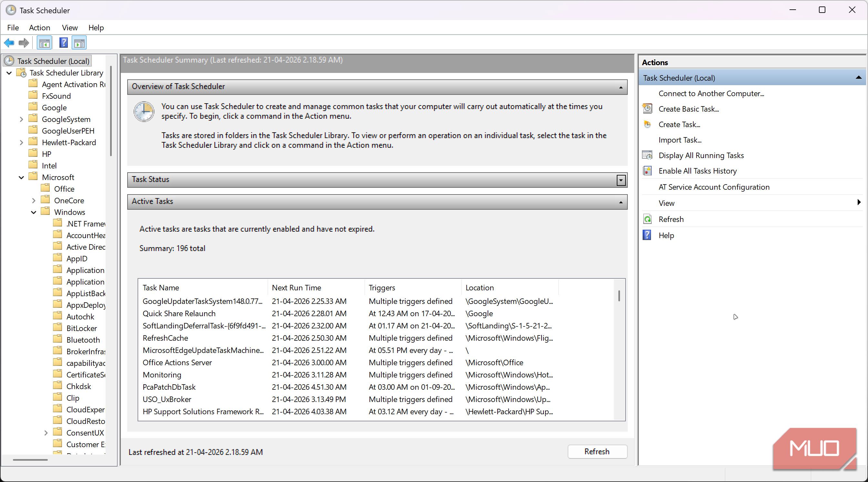Expand the OneCore folder node

[33, 201]
